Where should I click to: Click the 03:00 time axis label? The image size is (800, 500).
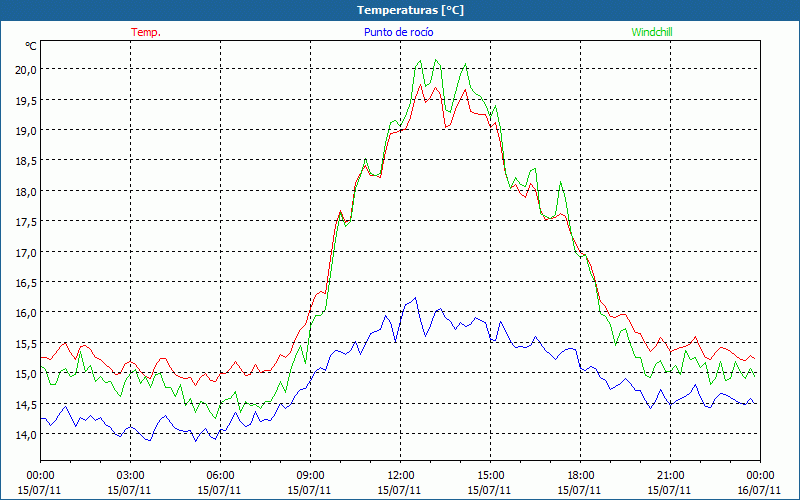(x=130, y=476)
